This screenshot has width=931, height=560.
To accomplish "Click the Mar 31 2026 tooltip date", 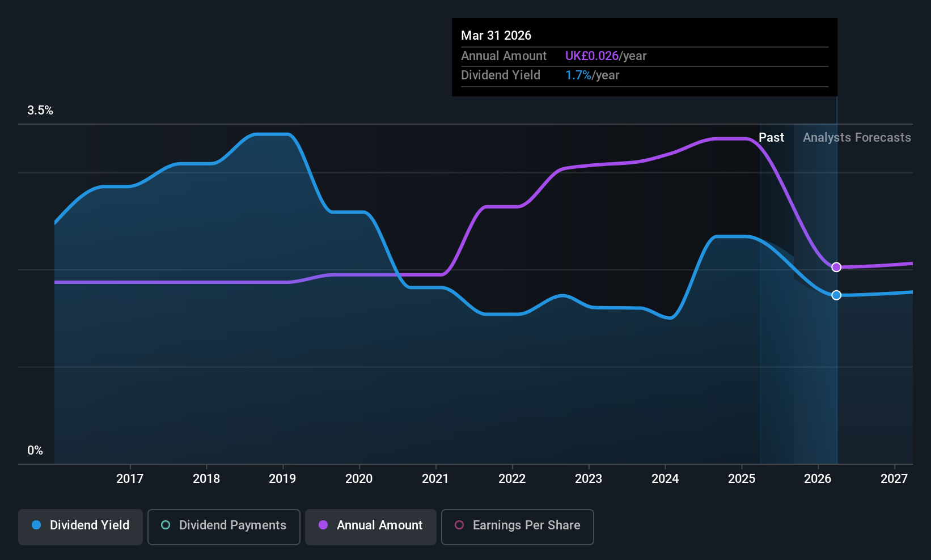I will point(496,36).
